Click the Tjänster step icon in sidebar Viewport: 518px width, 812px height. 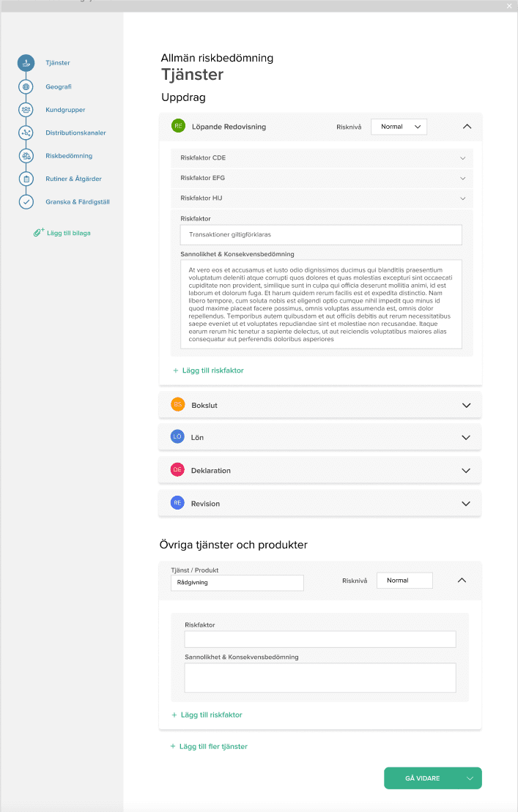click(26, 63)
